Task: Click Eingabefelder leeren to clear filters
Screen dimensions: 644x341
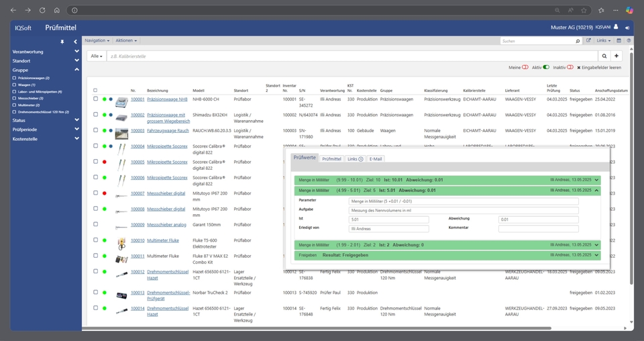Action: 599,68
